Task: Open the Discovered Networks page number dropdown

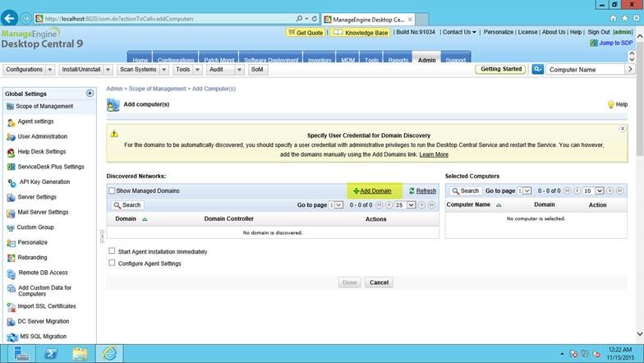Action: pyautogui.click(x=337, y=205)
